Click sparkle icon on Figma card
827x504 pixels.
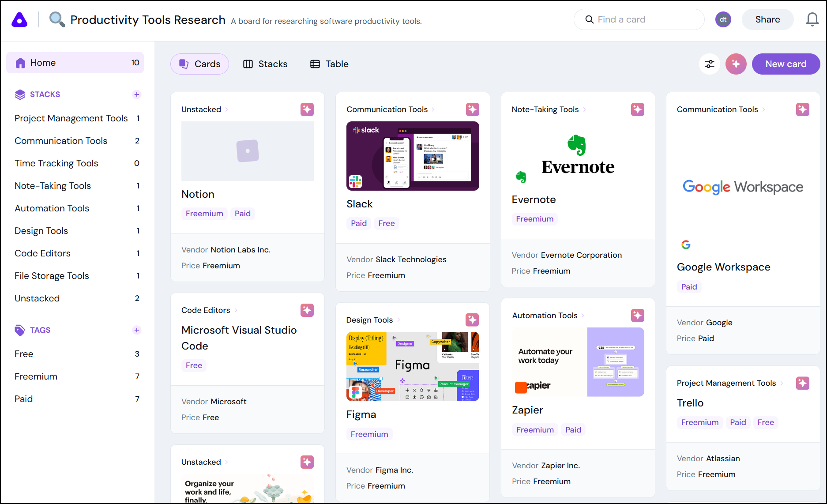472,320
